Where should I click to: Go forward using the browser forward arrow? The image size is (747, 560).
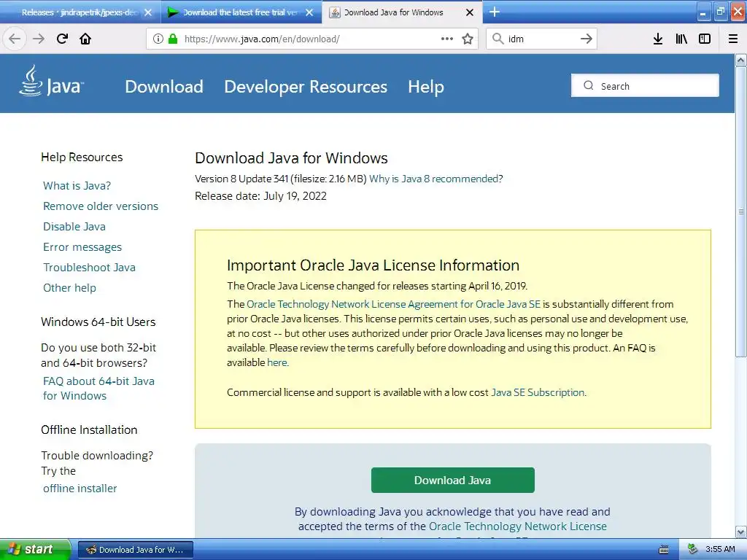coord(39,39)
